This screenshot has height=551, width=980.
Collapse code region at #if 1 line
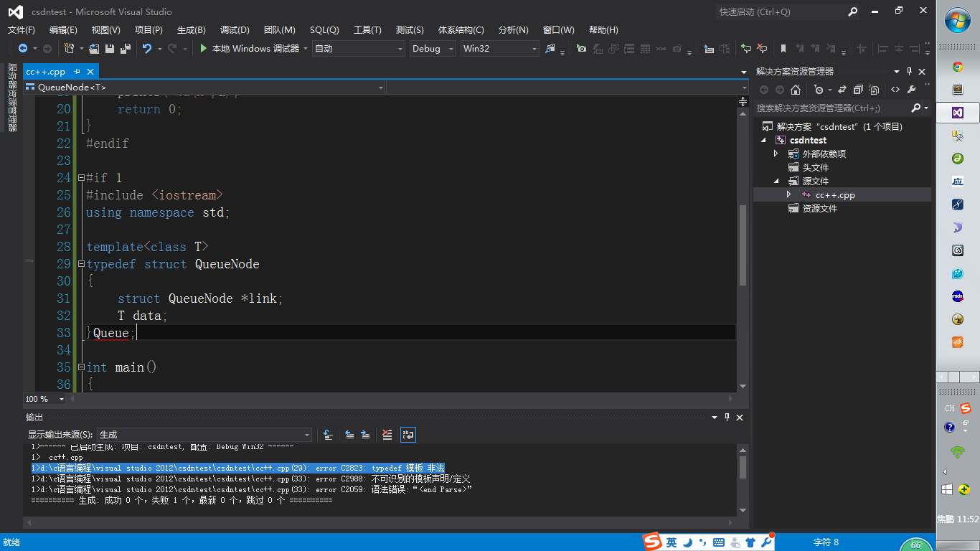81,178
